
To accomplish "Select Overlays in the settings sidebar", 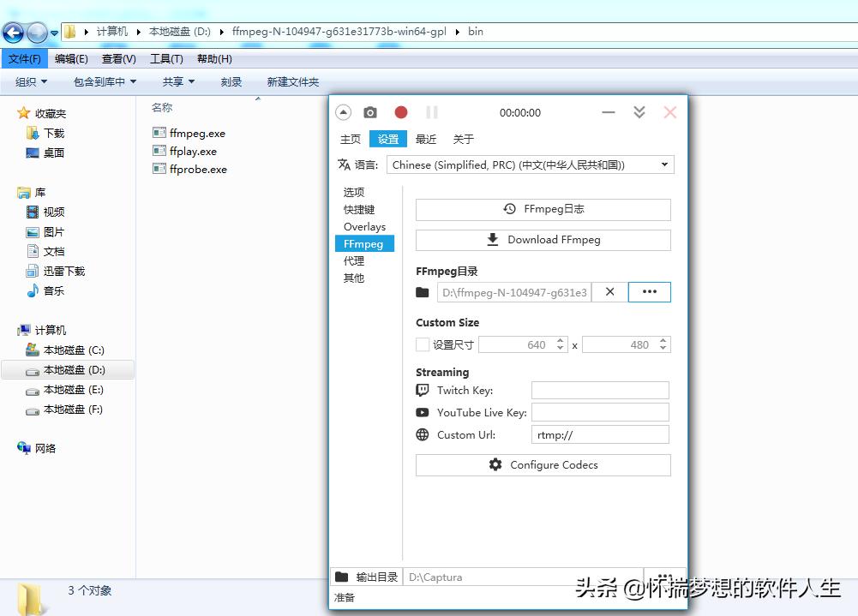I will 364,227.
